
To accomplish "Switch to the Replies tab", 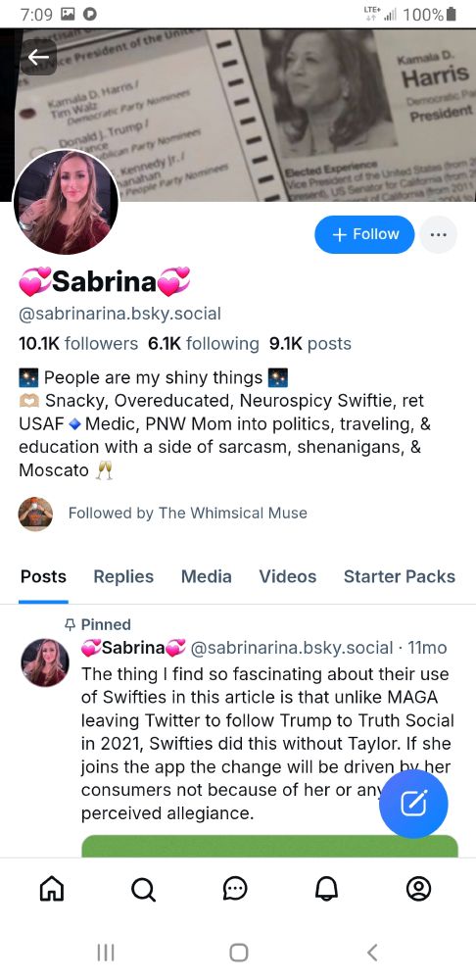I will 123,576.
